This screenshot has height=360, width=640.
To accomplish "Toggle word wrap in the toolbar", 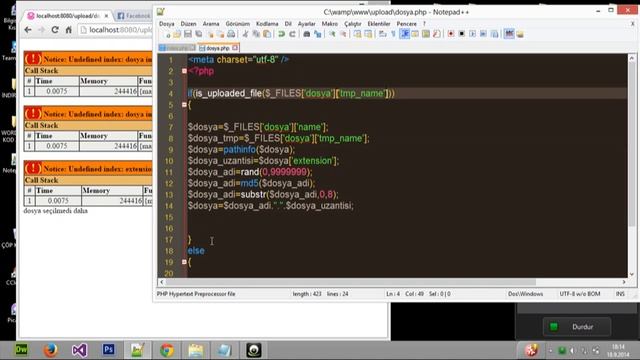I will click(x=383, y=34).
